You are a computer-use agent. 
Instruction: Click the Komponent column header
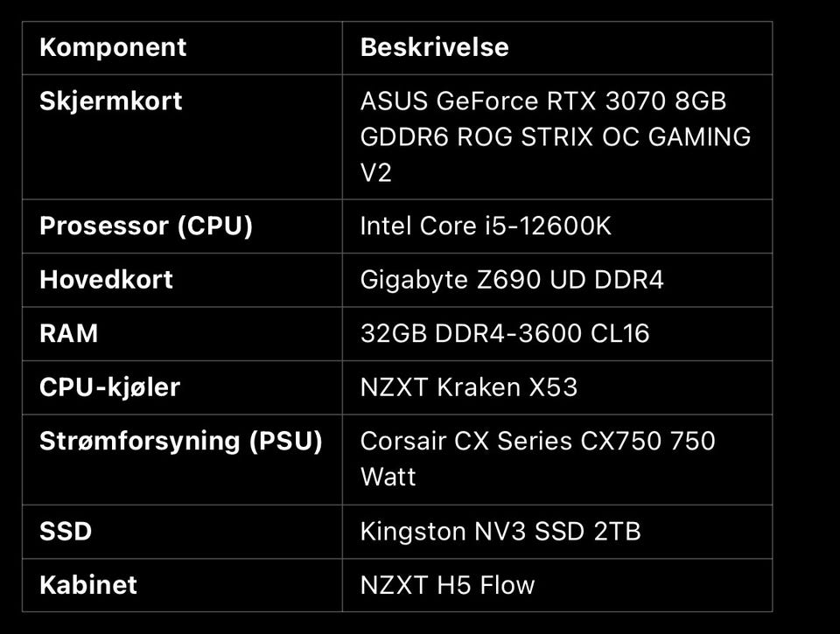[x=113, y=47]
